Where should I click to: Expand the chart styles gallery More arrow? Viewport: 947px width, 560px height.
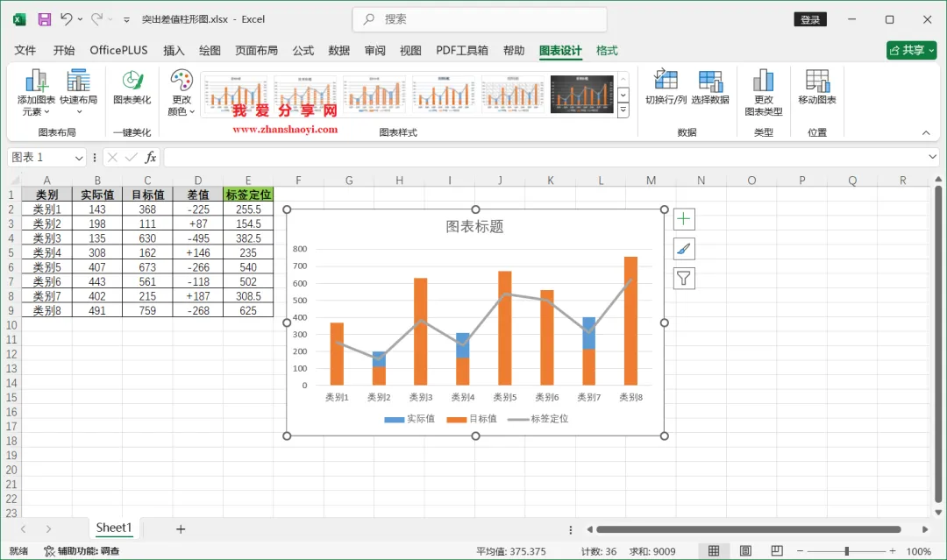pyautogui.click(x=623, y=110)
